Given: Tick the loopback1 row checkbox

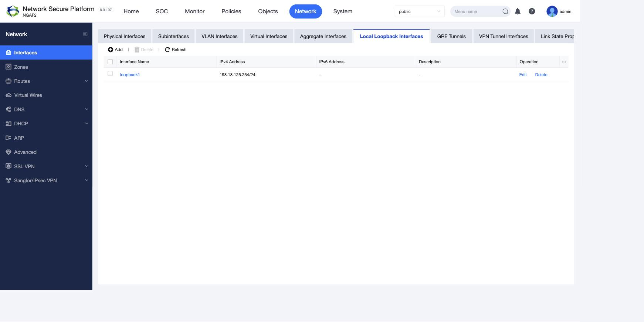Looking at the screenshot, I should pyautogui.click(x=110, y=74).
